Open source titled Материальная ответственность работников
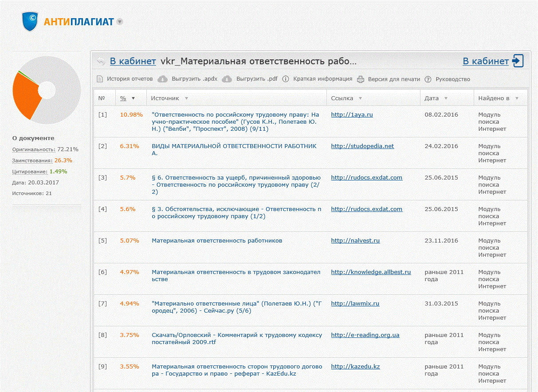Image resolution: width=538 pixels, height=392 pixels. tap(217, 240)
